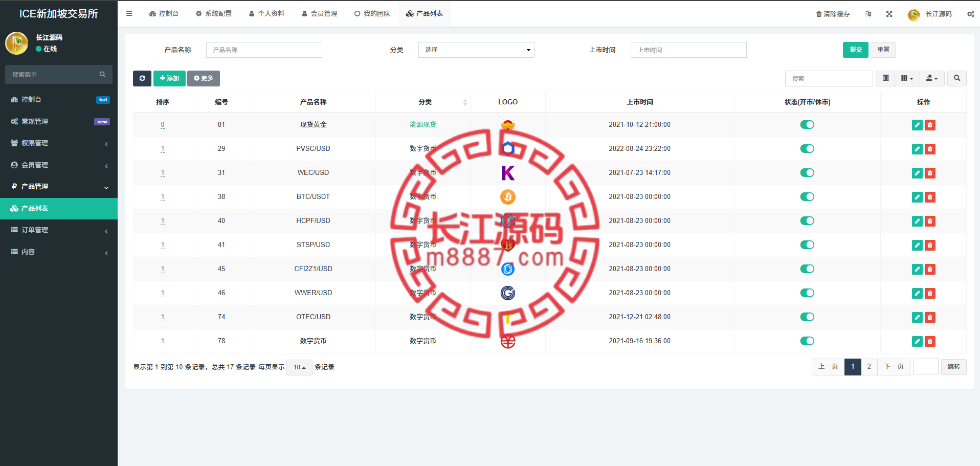Delete the WWER/USD row
This screenshot has height=466, width=980.
[930, 293]
